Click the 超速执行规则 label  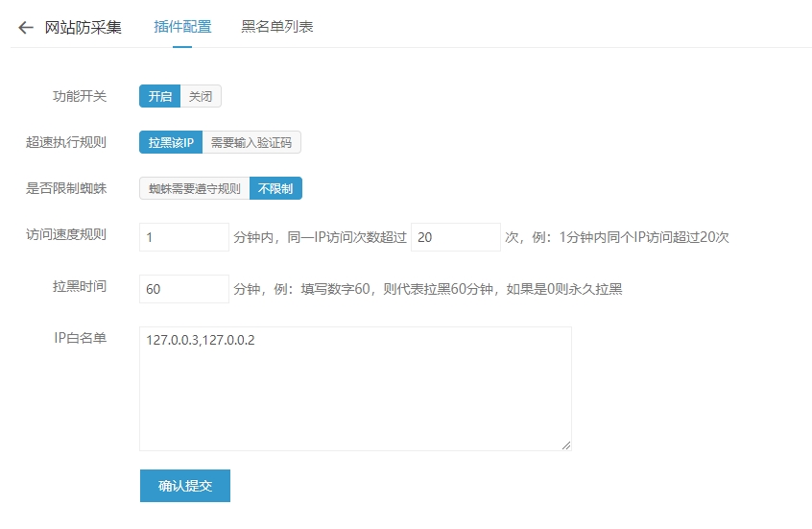tap(66, 142)
